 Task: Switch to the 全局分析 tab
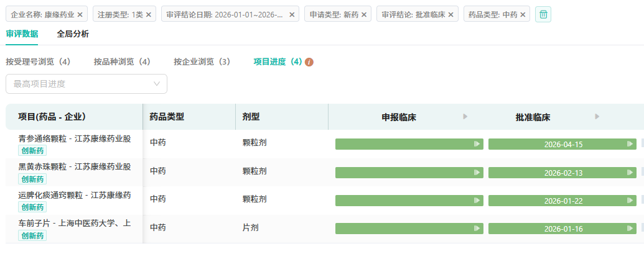(73, 34)
